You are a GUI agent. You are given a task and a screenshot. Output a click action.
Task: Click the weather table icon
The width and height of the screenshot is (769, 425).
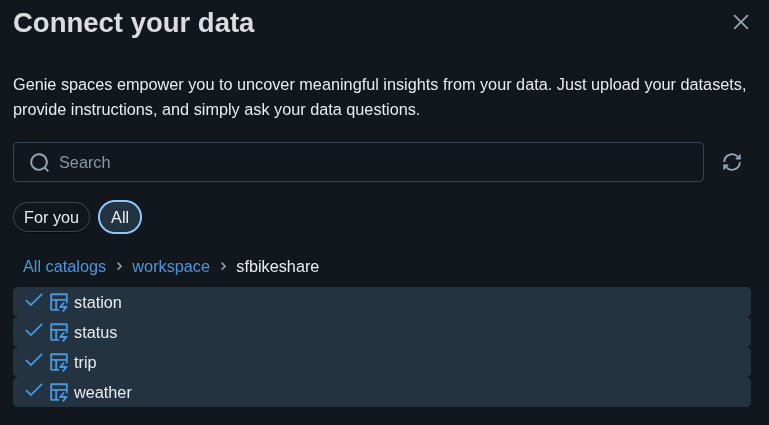pyautogui.click(x=59, y=392)
